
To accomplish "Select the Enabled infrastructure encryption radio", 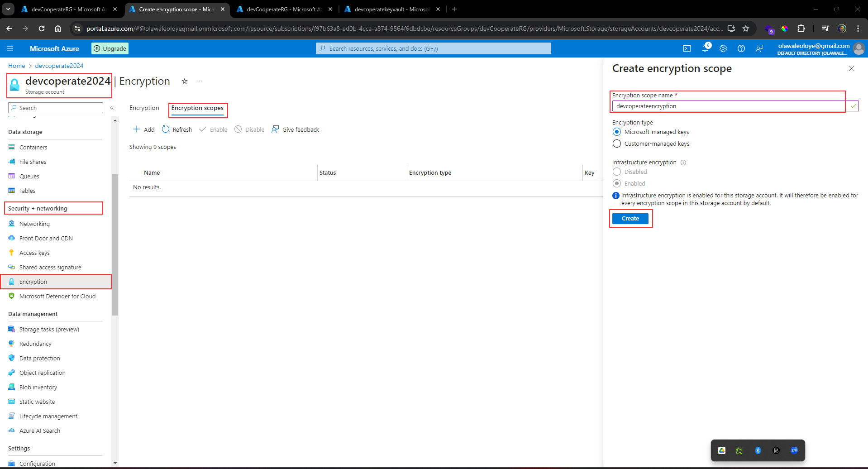I will tap(617, 183).
